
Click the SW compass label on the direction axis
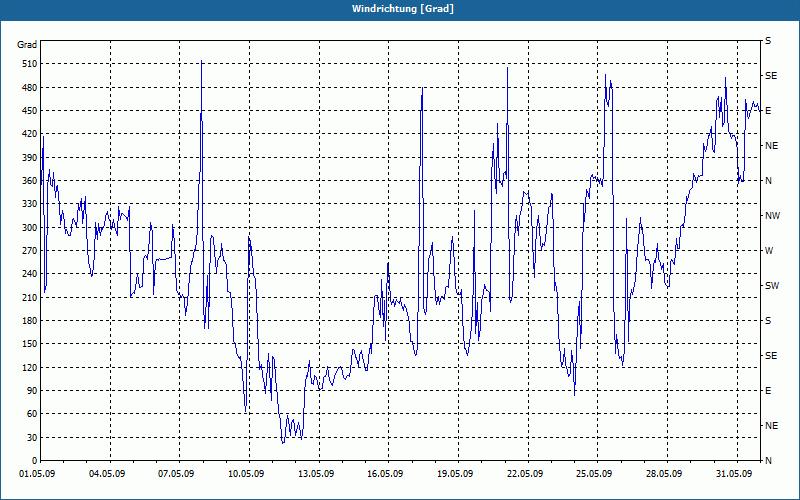click(x=772, y=286)
